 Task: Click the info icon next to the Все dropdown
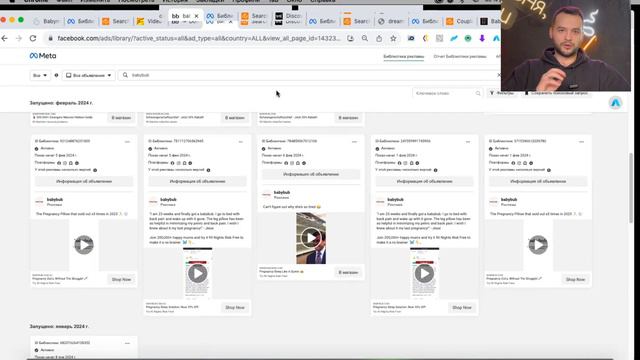(56, 75)
